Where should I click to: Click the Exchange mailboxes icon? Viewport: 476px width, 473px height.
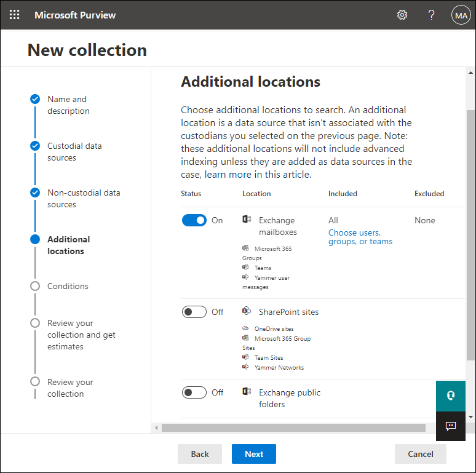coord(247,219)
